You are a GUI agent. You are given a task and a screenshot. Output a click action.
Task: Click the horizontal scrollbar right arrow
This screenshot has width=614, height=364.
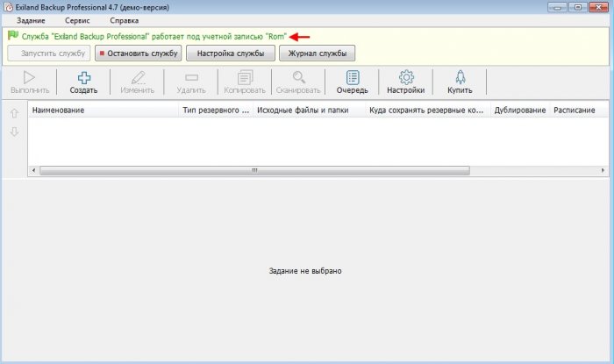604,169
